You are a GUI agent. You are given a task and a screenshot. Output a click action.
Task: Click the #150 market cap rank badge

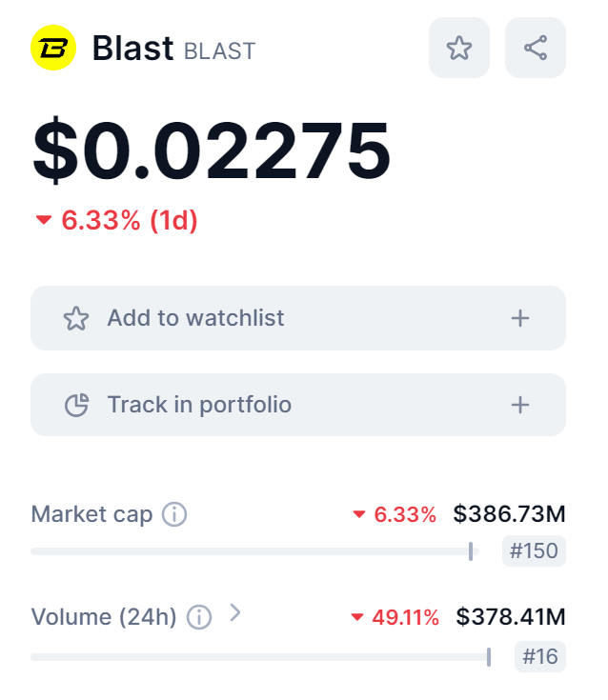[534, 550]
